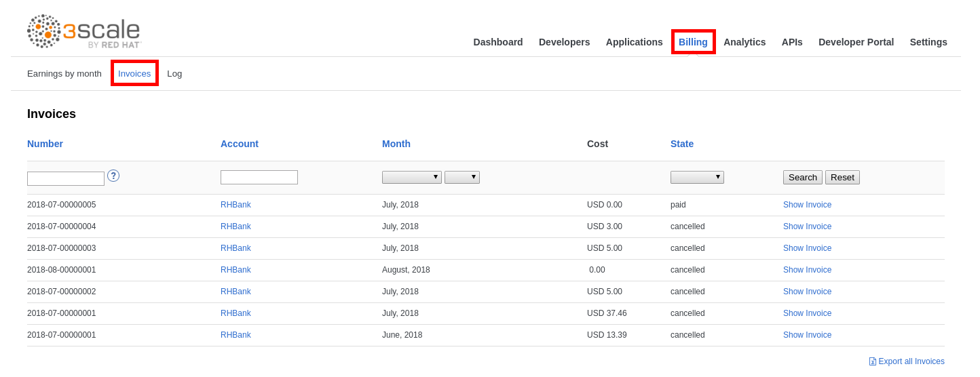Sort invoices by Number column
The height and width of the screenshot is (377, 980).
pyautogui.click(x=45, y=144)
